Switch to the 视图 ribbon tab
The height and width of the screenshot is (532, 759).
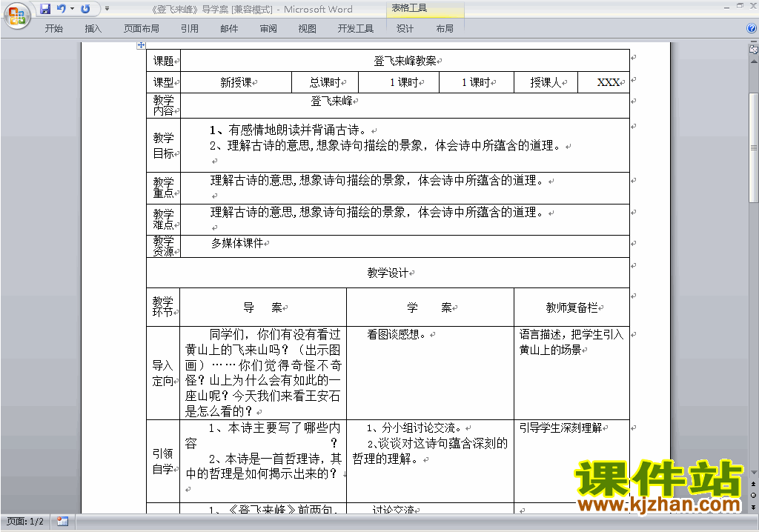tap(308, 29)
